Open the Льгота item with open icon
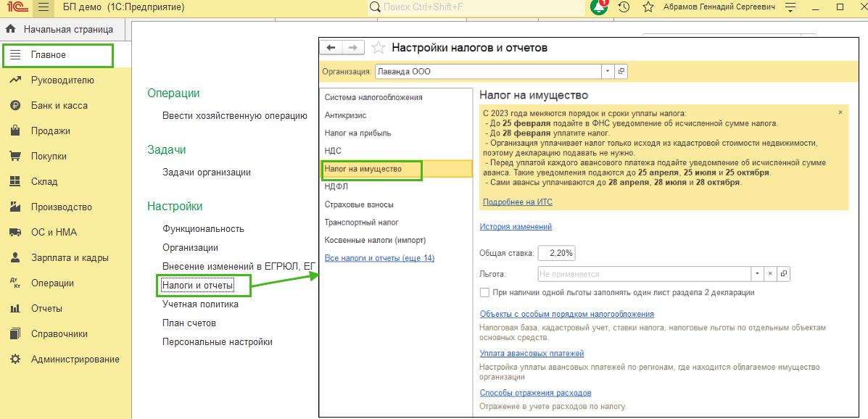The width and height of the screenshot is (868, 419). pyautogui.click(x=783, y=274)
